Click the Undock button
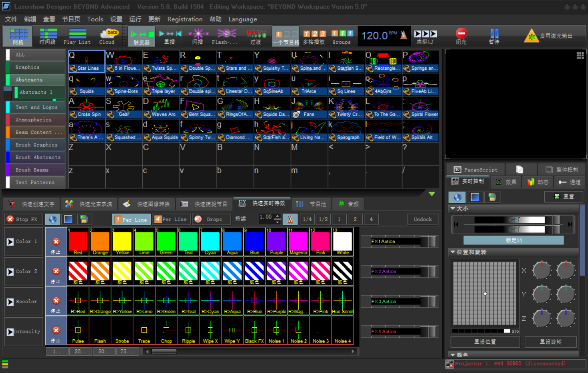588x373 pixels. (422, 219)
